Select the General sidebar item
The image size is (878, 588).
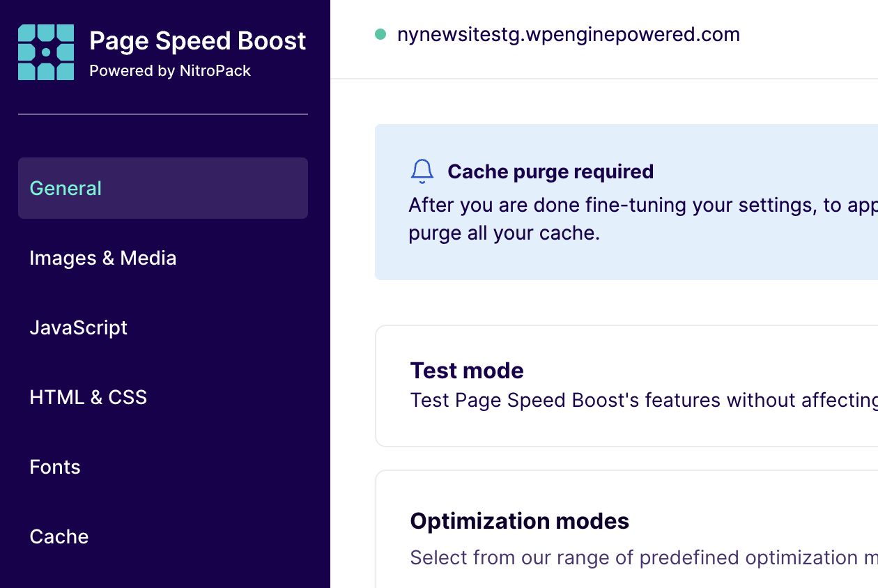coord(66,188)
